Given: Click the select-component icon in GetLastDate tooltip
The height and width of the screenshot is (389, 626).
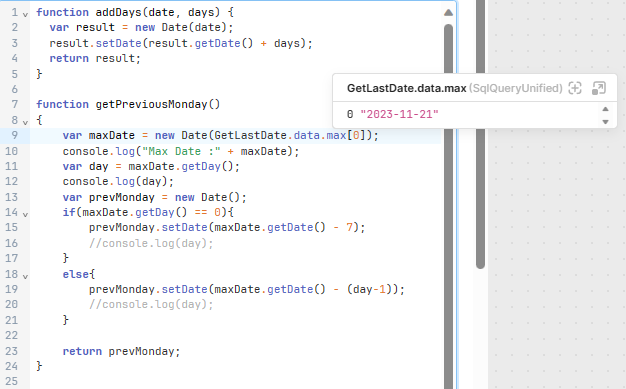Looking at the screenshot, I should (575, 88).
